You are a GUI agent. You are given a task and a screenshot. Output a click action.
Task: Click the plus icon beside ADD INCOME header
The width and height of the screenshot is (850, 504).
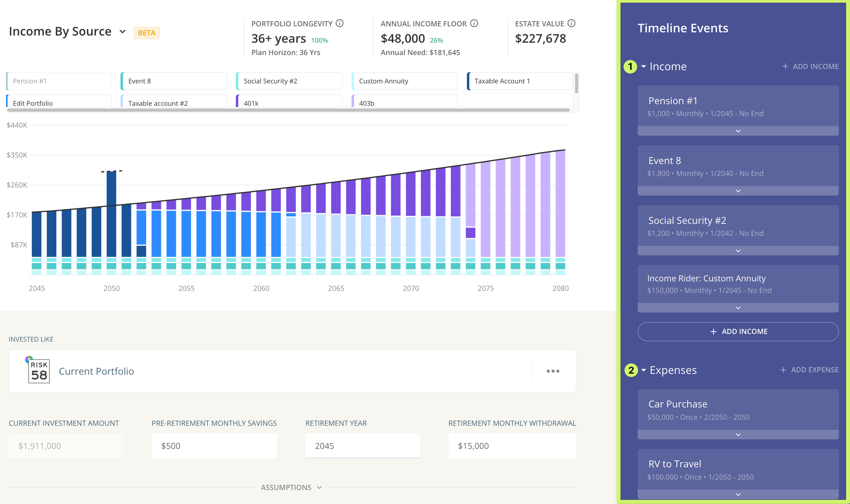tap(785, 66)
